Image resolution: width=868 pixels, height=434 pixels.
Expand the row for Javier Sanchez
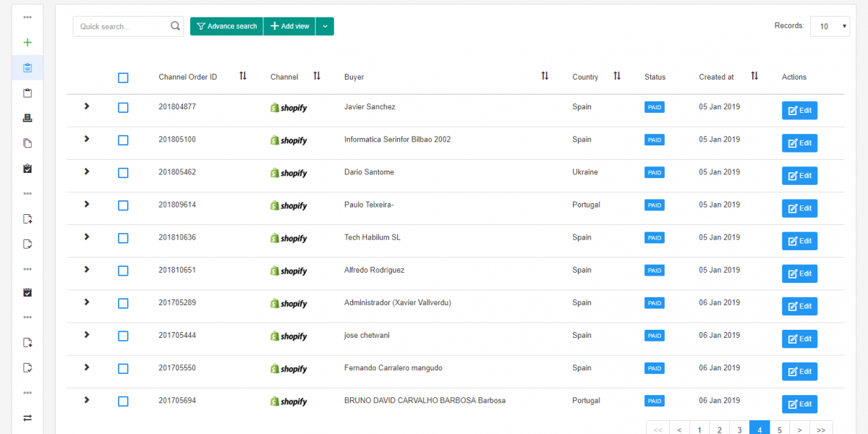86,106
